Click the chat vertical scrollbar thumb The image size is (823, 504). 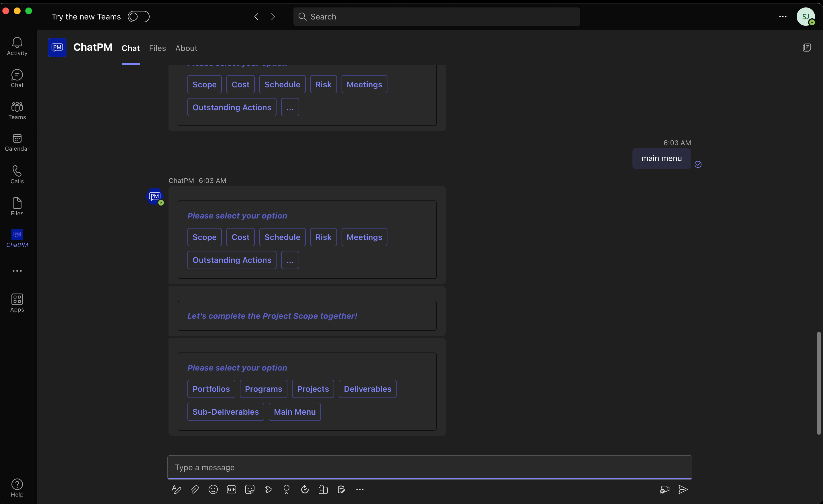pos(819,383)
